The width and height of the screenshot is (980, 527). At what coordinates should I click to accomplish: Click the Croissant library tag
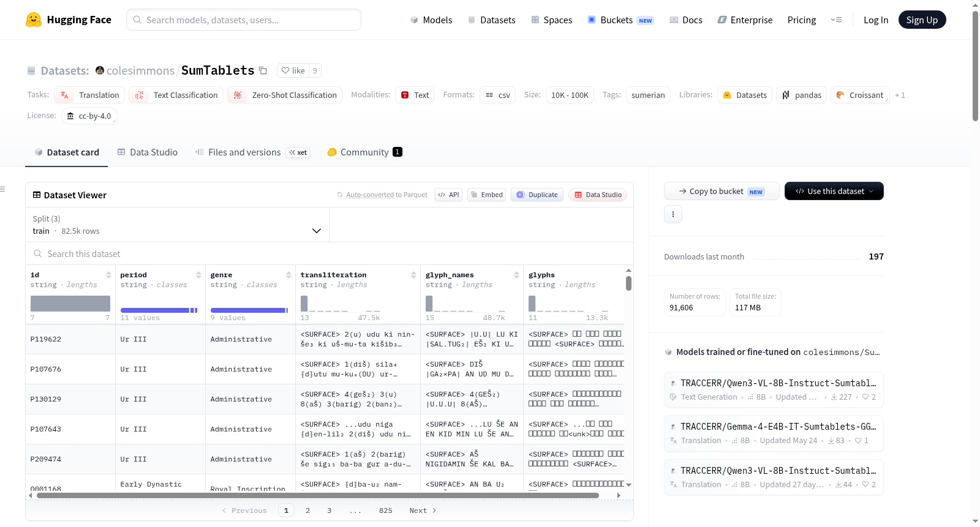[860, 95]
